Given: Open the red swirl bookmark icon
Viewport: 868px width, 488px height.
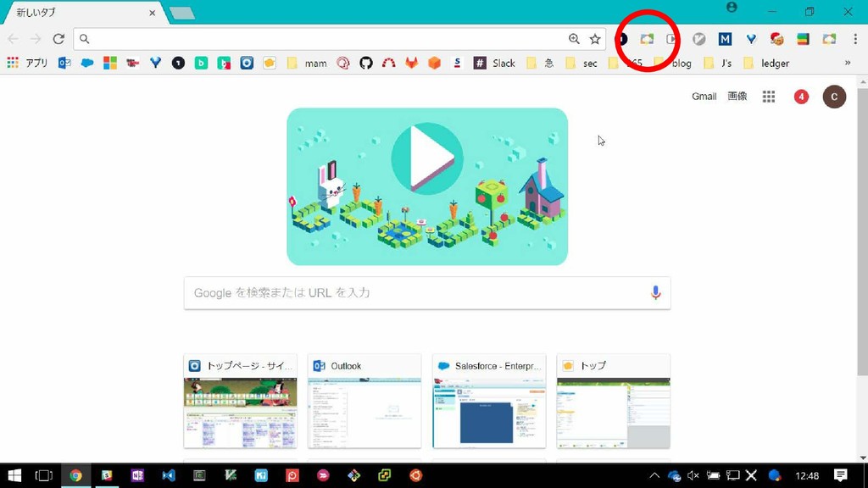Looking at the screenshot, I should [x=343, y=63].
